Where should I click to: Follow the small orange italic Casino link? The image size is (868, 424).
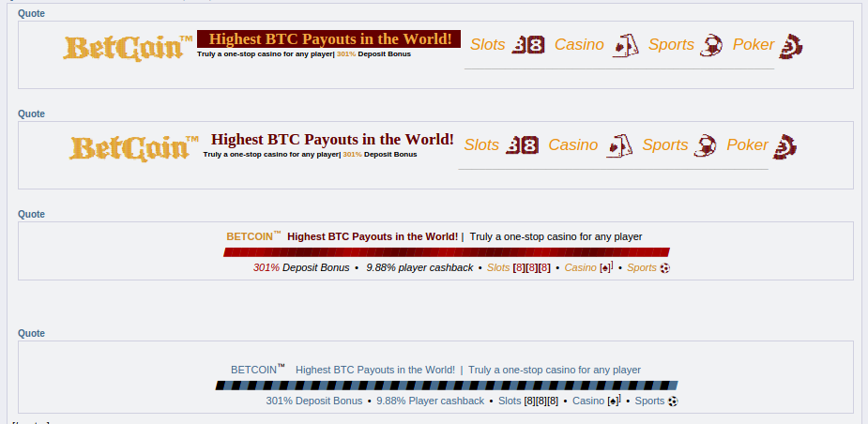coord(580,268)
